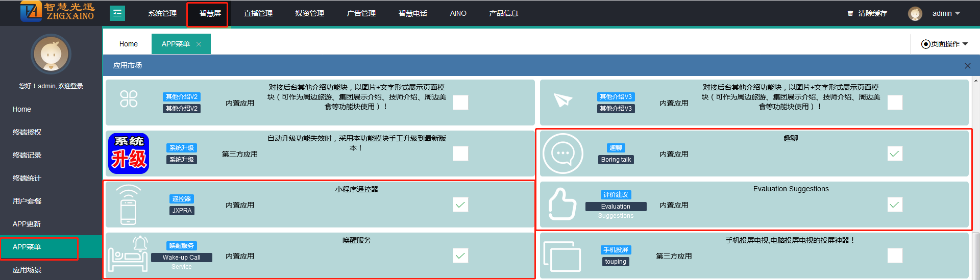This screenshot has height=280, width=980.
Task: Enable the 系统升级 app checkbox
Action: pyautogui.click(x=460, y=154)
